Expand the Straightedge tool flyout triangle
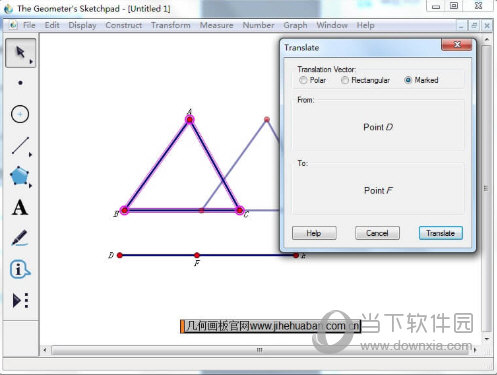Image resolution: width=497 pixels, height=375 pixels. (30, 155)
